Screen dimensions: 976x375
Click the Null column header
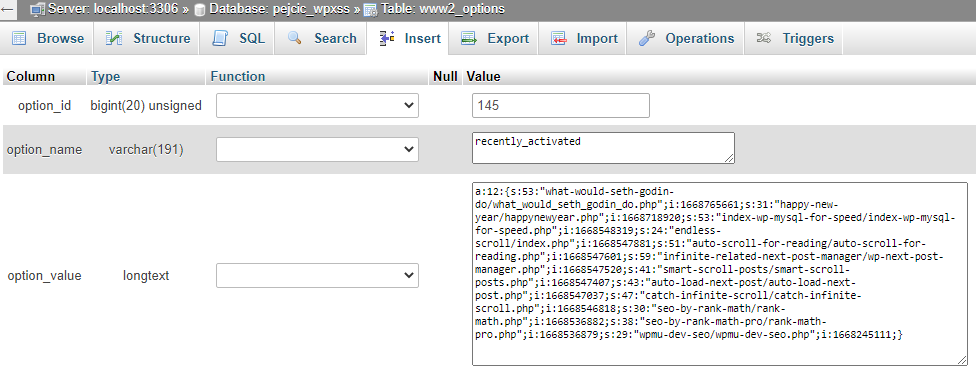tap(445, 77)
